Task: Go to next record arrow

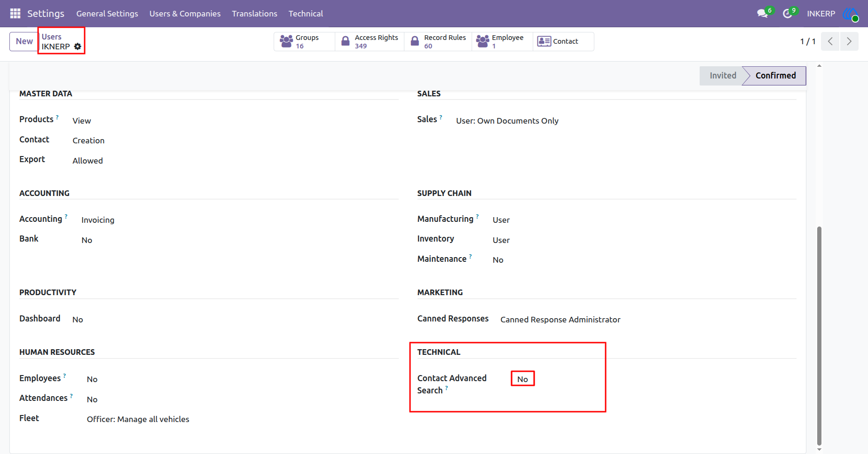Action: pyautogui.click(x=849, y=41)
